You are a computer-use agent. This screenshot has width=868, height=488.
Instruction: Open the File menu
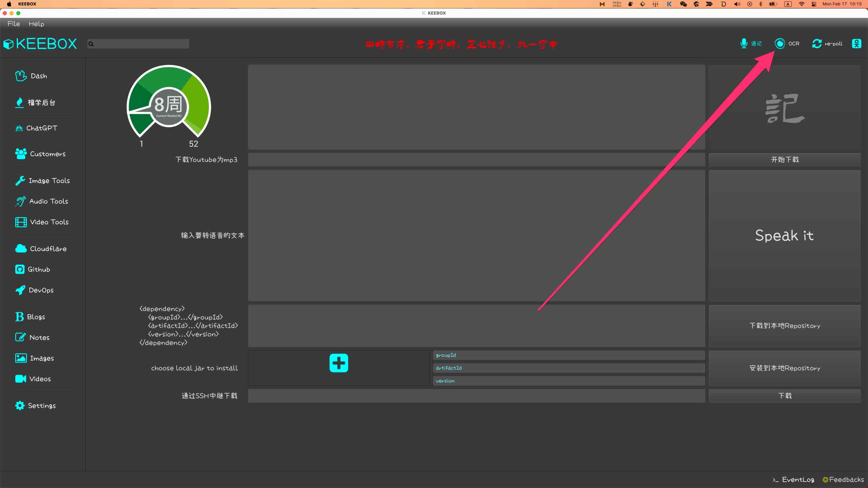tap(14, 24)
